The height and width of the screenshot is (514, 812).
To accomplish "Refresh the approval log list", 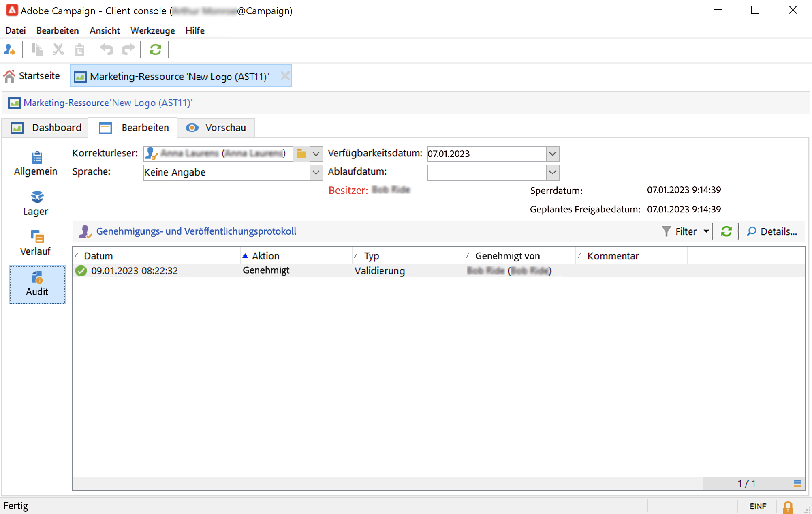I will [x=726, y=231].
